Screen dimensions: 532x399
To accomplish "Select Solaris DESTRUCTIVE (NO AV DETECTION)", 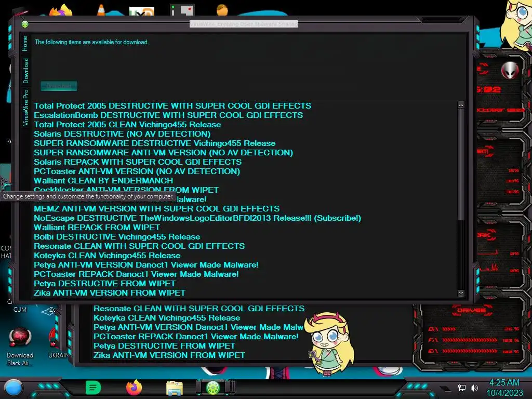I will click(x=122, y=134).
